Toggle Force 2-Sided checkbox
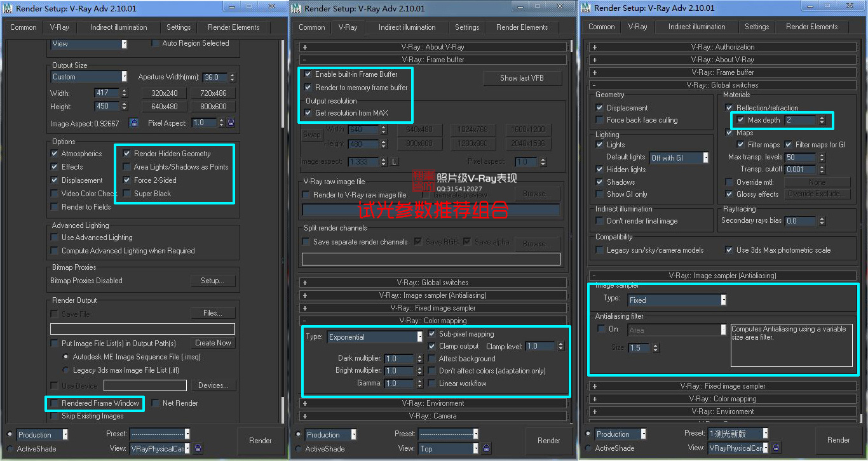Viewport: 868px width, 461px height. [x=127, y=180]
